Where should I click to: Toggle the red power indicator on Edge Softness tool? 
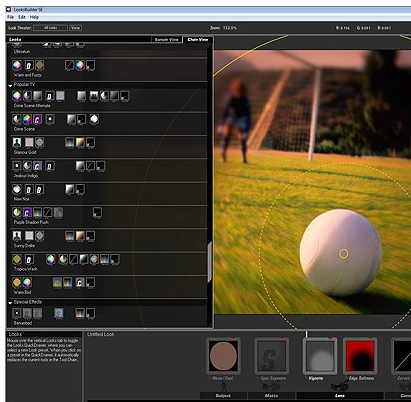pos(371,339)
